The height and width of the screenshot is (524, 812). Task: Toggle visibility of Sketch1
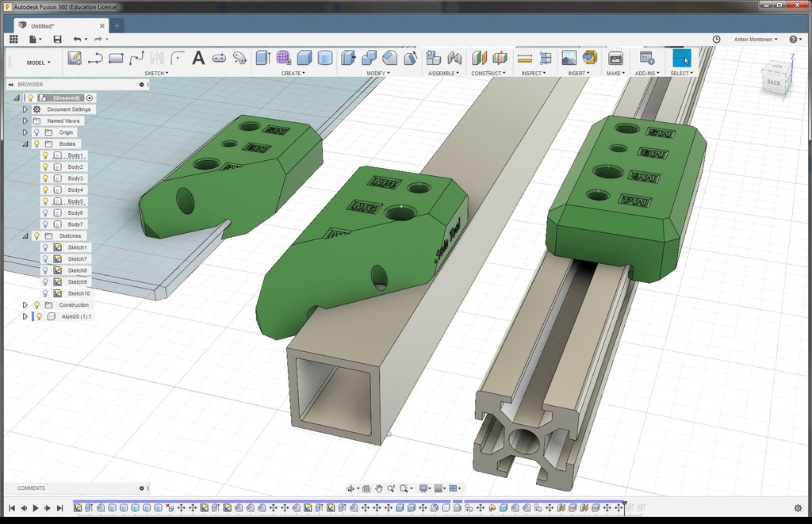[45, 247]
